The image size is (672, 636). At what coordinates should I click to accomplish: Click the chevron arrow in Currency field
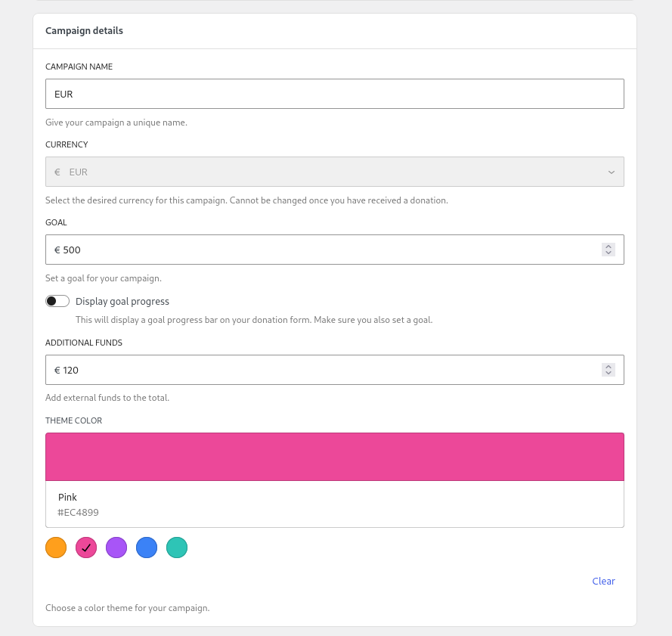click(611, 172)
